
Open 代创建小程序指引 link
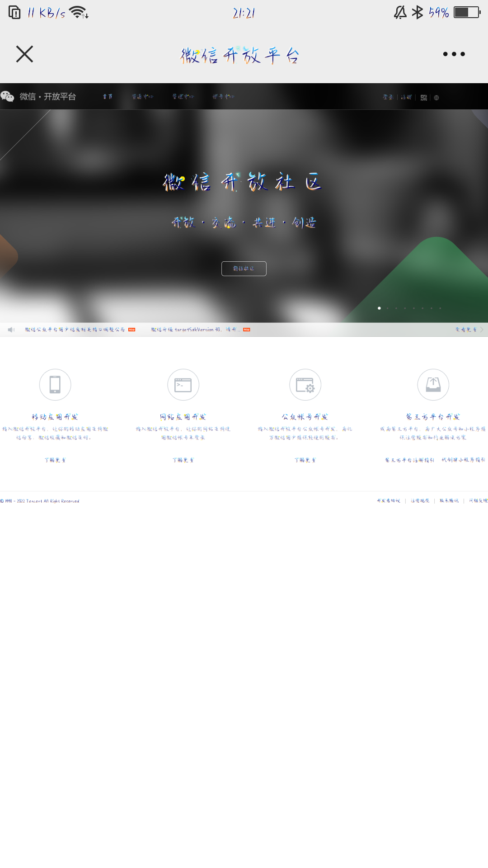(x=464, y=460)
